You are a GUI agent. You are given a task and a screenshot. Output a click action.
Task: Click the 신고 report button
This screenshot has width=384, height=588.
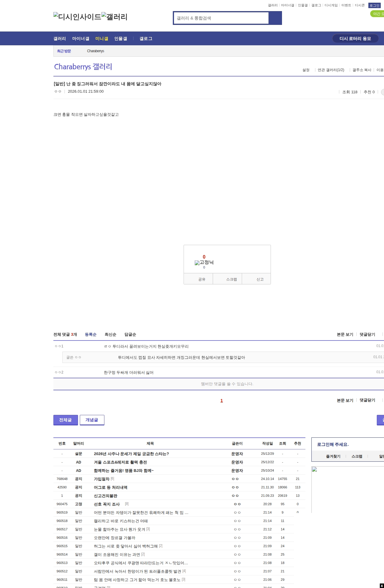(260, 279)
